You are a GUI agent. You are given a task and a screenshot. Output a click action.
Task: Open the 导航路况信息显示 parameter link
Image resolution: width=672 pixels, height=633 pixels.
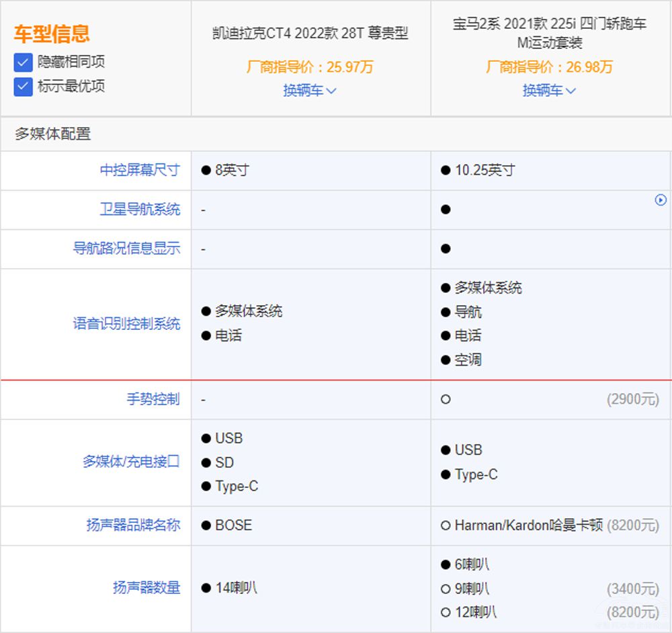point(126,249)
